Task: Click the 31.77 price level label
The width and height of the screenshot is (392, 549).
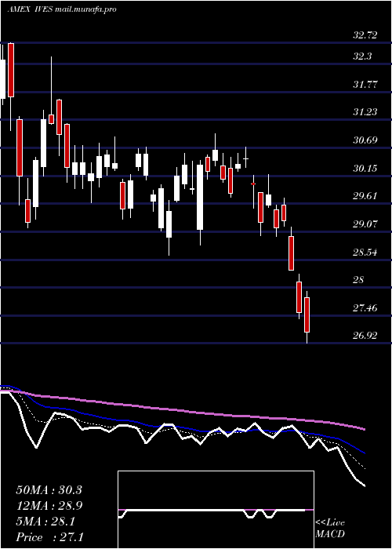Action: pyautogui.click(x=365, y=84)
